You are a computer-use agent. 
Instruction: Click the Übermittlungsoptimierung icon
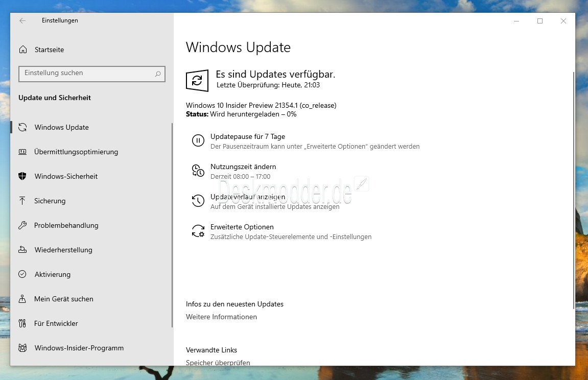coord(22,152)
